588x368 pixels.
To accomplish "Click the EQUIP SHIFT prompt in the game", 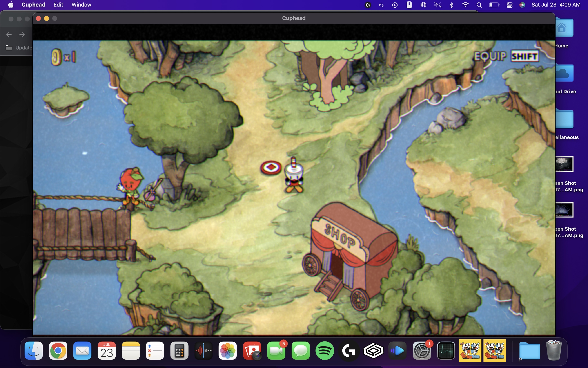I will pyautogui.click(x=506, y=56).
